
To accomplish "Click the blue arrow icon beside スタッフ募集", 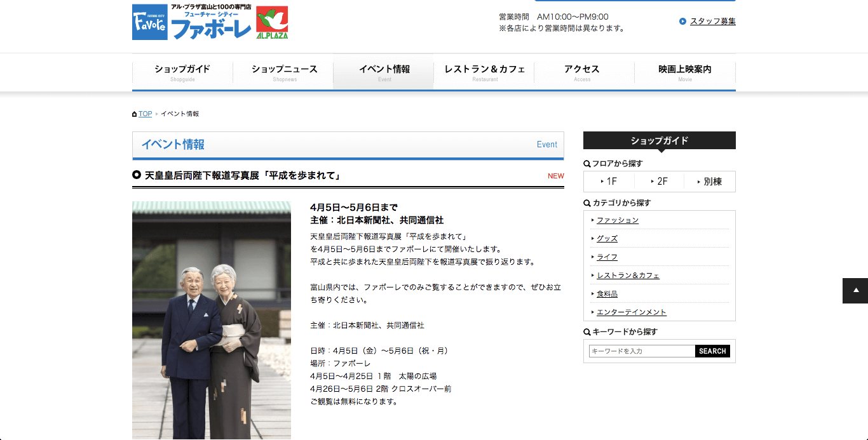I will [x=682, y=22].
